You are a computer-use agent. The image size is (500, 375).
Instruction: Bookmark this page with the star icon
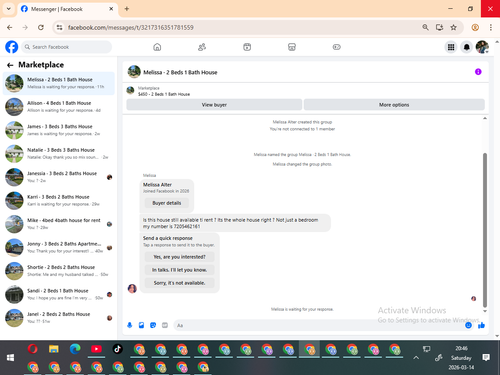click(453, 28)
